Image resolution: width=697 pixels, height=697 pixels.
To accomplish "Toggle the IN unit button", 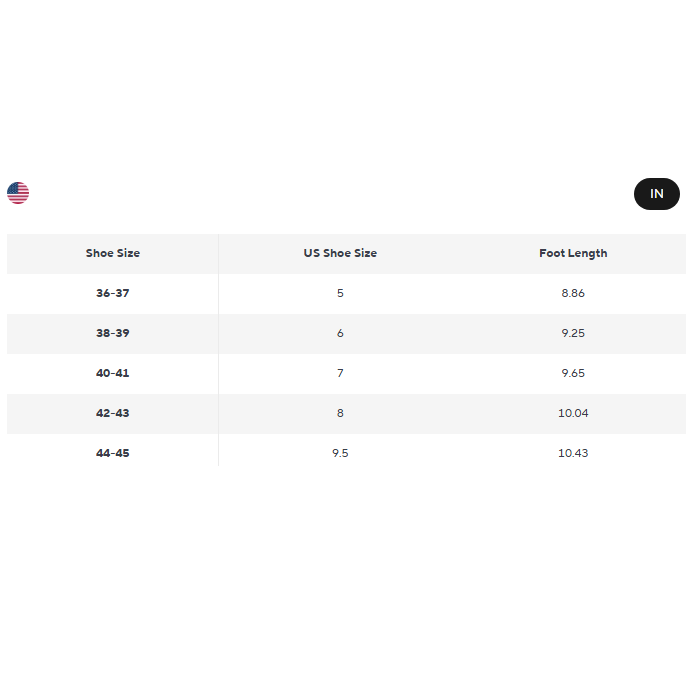I will (656, 194).
